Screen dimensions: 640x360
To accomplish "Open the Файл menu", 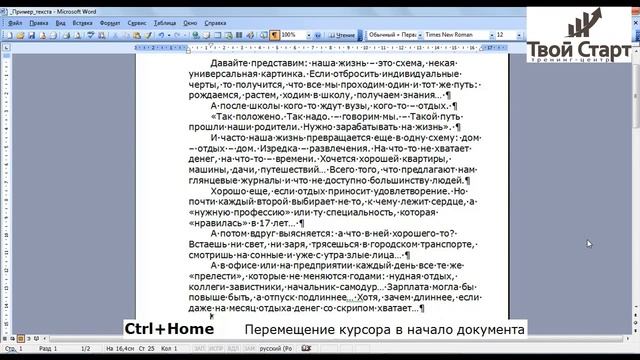I will (x=15, y=23).
